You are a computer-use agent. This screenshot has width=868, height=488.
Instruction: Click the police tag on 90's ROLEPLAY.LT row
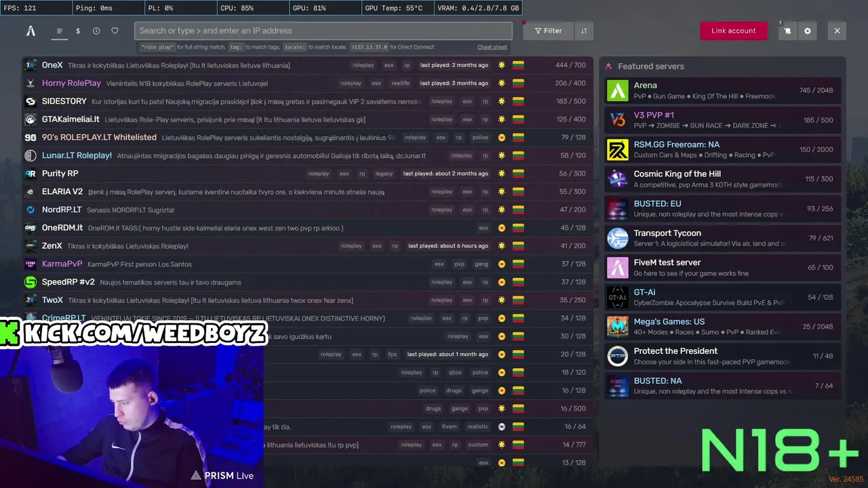tap(480, 138)
